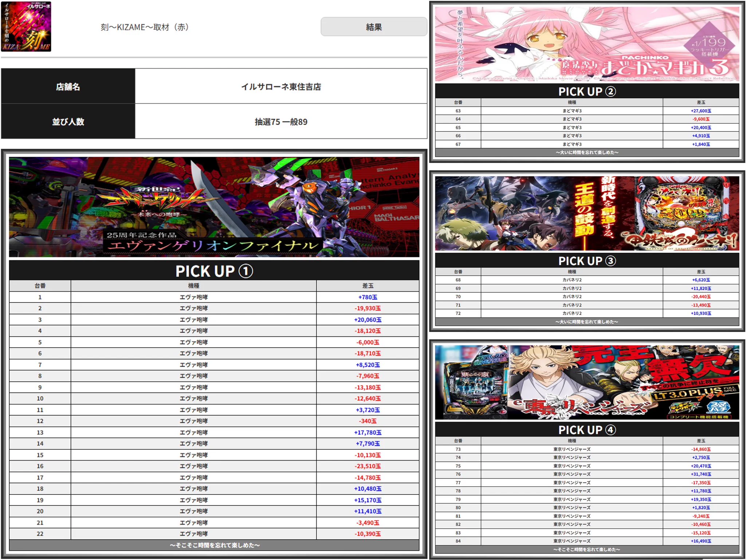The width and height of the screenshot is (746, 560).
Task: Click the 並び人数 label cell
Action: pyautogui.click(x=68, y=121)
